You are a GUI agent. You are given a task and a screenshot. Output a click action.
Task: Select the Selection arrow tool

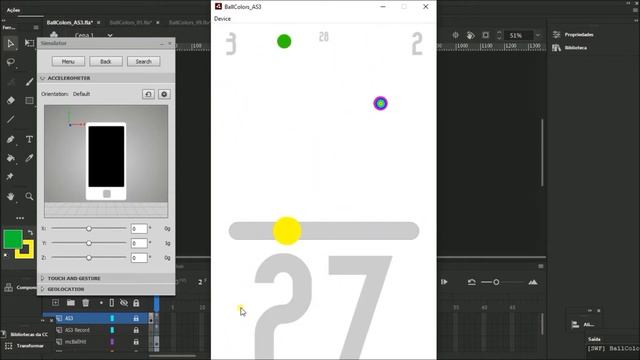tap(11, 43)
